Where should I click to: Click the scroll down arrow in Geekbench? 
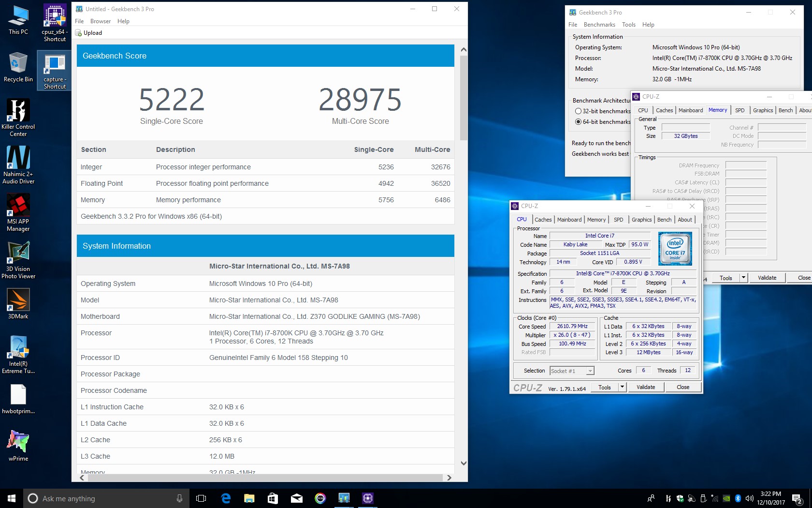coord(464,463)
